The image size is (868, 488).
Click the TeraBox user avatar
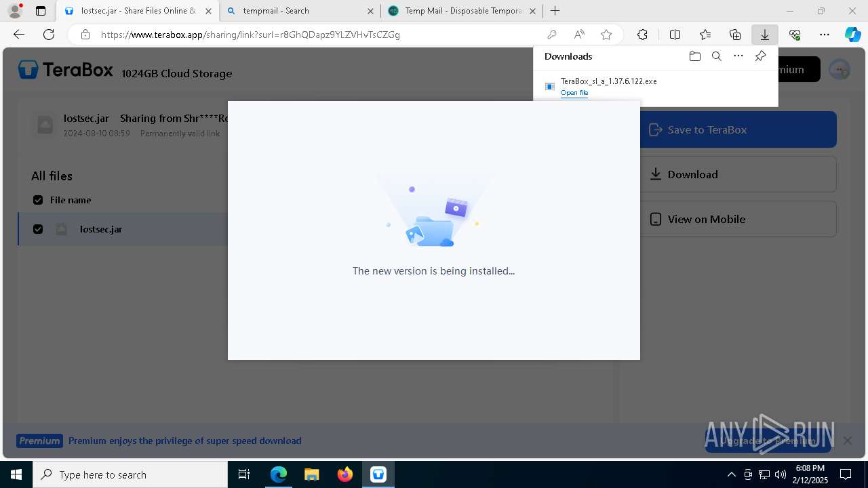(x=840, y=69)
